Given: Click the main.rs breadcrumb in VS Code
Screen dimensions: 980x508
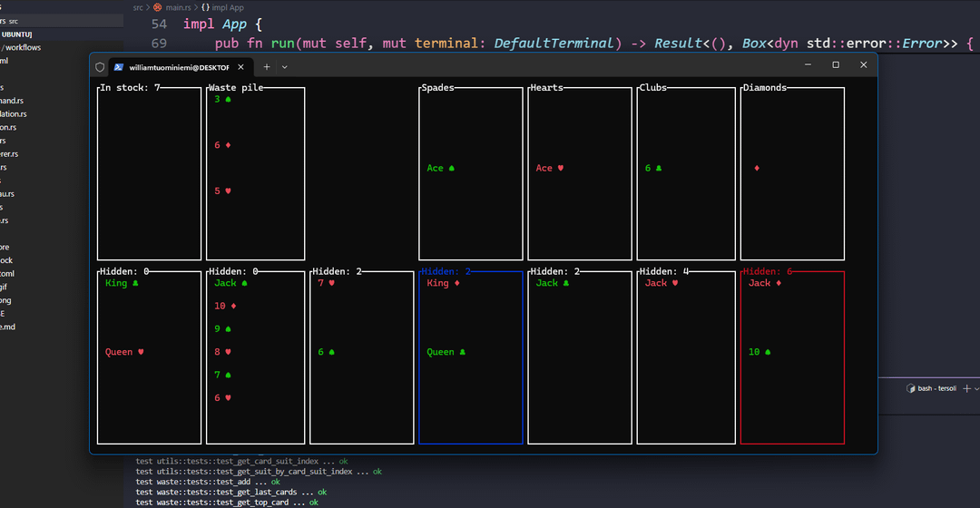Looking at the screenshot, I should pyautogui.click(x=178, y=7).
